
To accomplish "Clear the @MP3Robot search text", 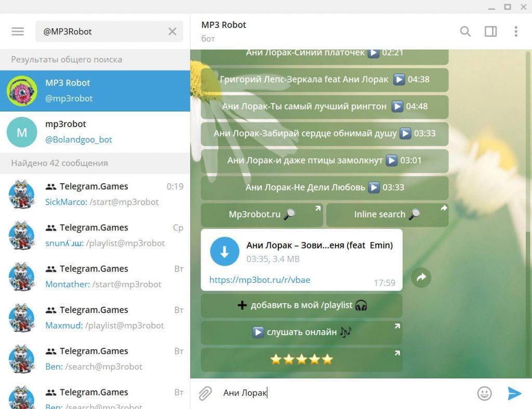I will 172,32.
